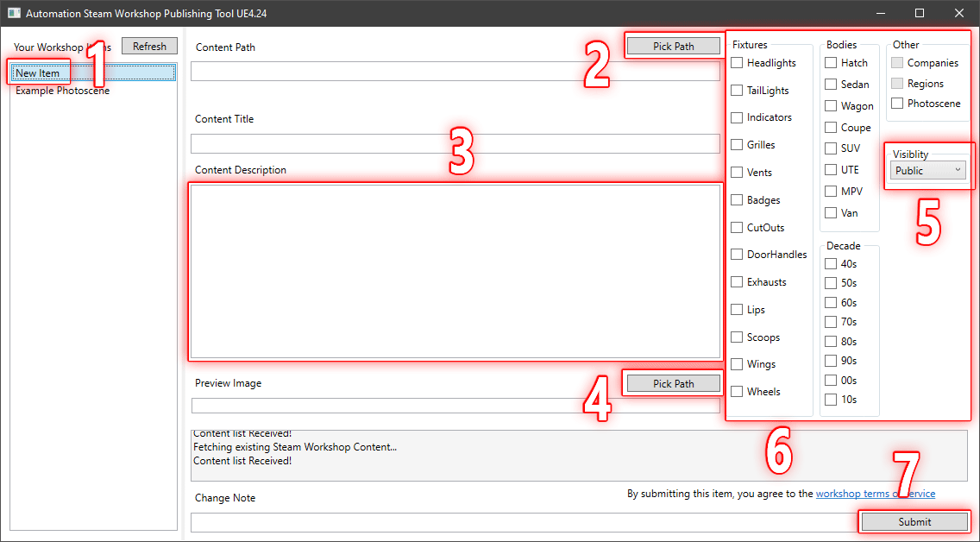Screen dimensions: 980x542
Task: Pick Path for Content Path
Action: [x=673, y=47]
